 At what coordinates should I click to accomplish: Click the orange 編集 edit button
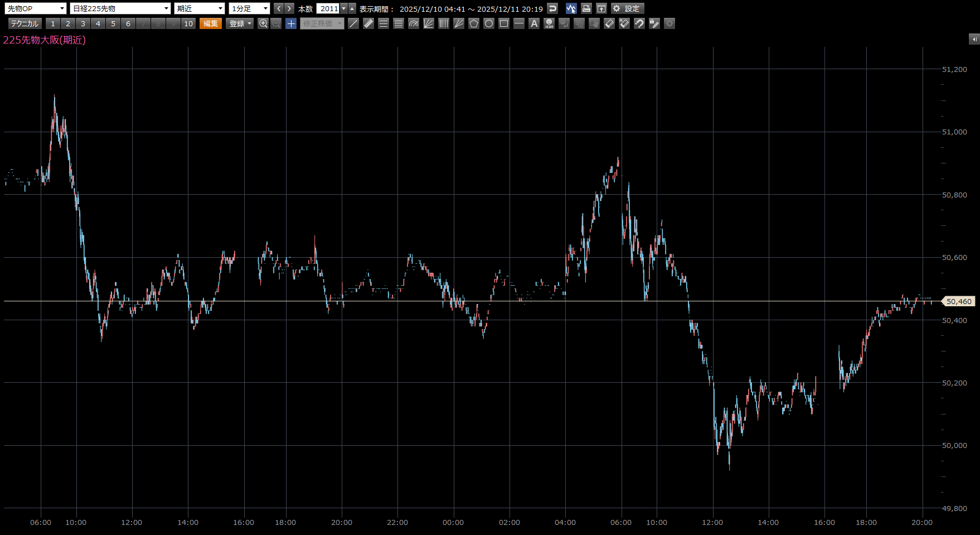[211, 23]
